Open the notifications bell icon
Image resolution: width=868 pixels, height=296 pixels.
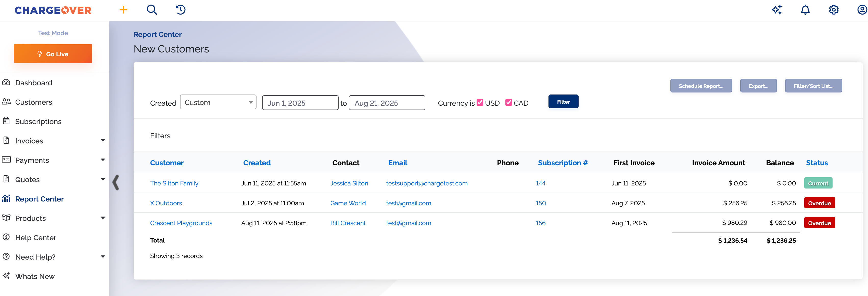(805, 10)
